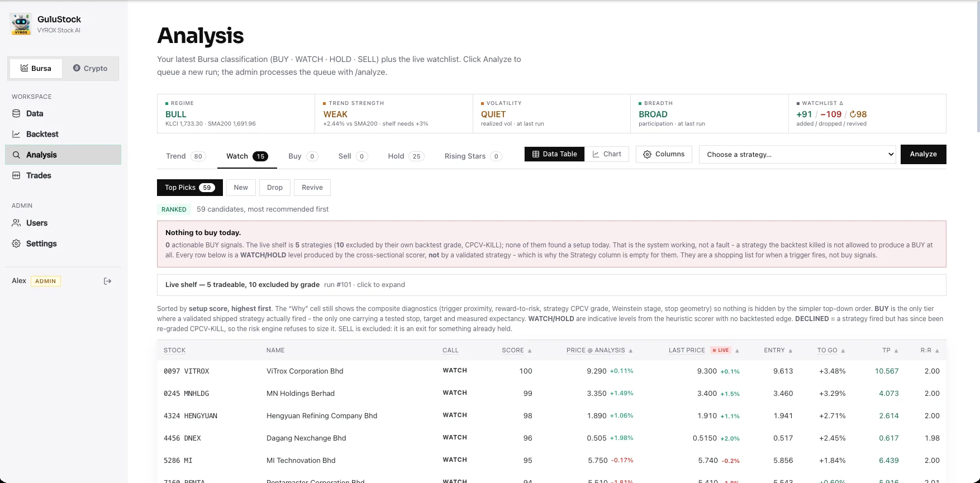Filter by Drop entries
The height and width of the screenshot is (483, 980).
pyautogui.click(x=275, y=188)
